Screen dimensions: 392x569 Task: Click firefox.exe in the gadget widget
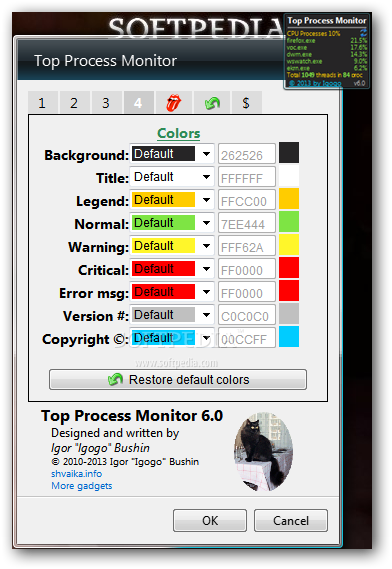coord(301,41)
